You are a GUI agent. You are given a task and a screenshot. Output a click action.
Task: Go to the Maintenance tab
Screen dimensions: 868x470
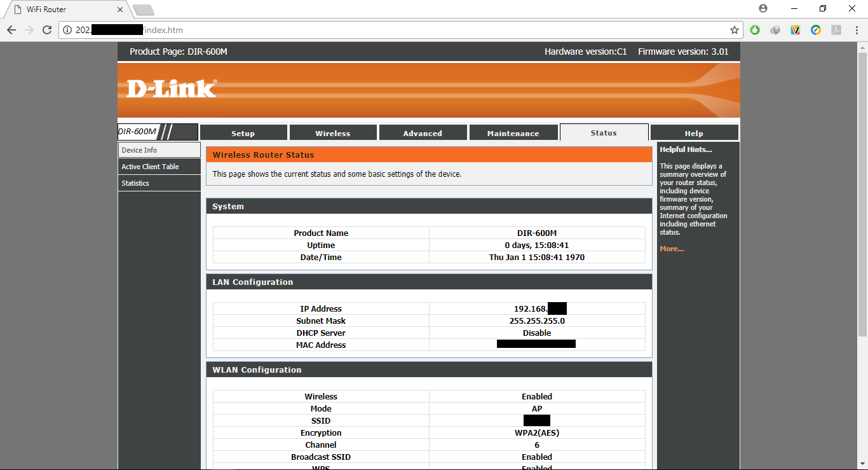coord(513,133)
